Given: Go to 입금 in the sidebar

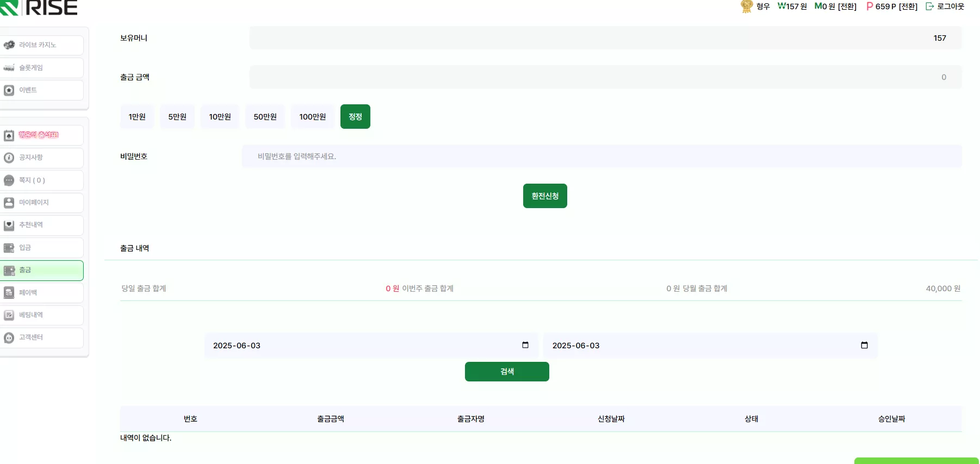Looking at the screenshot, I should point(42,248).
